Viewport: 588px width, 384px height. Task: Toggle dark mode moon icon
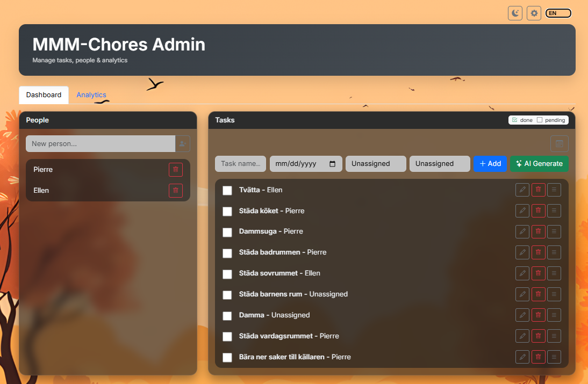coord(515,13)
